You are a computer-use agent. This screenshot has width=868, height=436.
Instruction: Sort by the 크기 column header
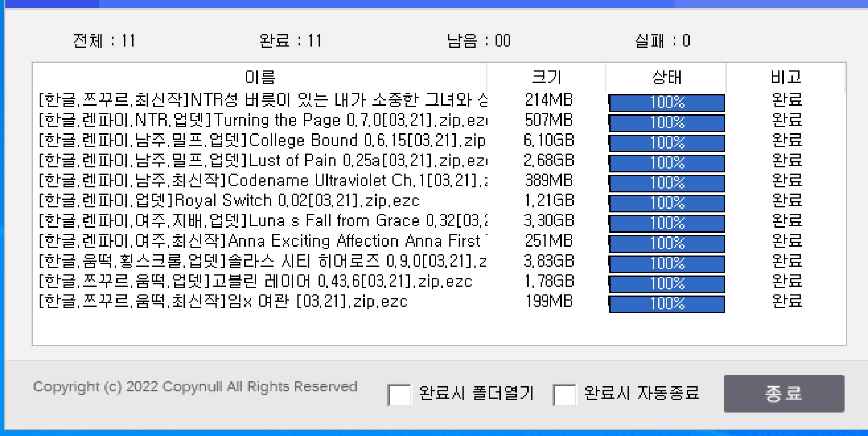click(x=546, y=77)
